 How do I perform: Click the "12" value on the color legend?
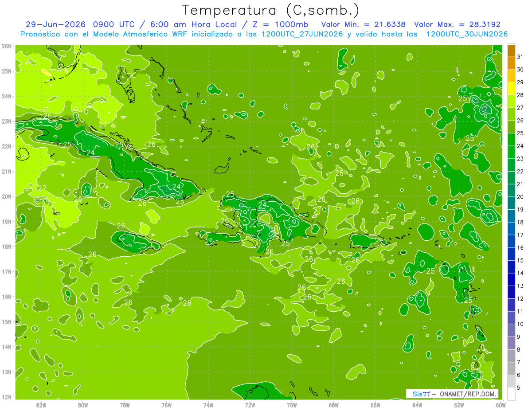tap(520, 298)
